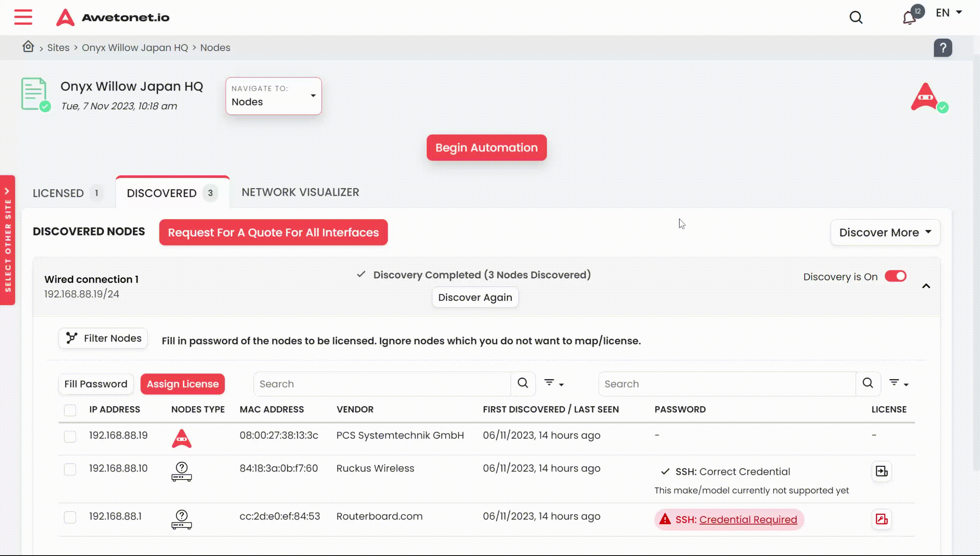Click license icon for Ruckus Wireless row
Screen dimensions: 980x556
(882, 471)
